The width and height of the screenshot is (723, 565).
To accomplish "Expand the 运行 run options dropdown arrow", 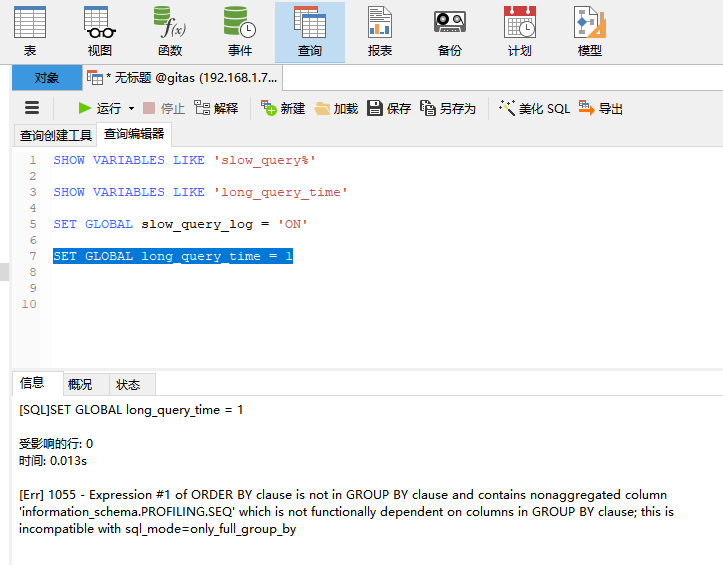I will pyautogui.click(x=131, y=109).
